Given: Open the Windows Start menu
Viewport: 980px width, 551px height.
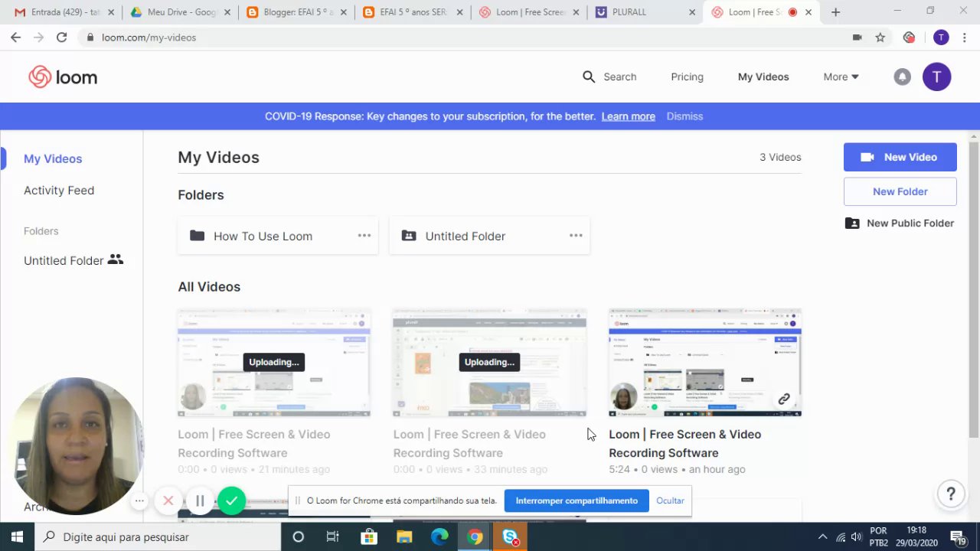Looking at the screenshot, I should (17, 536).
